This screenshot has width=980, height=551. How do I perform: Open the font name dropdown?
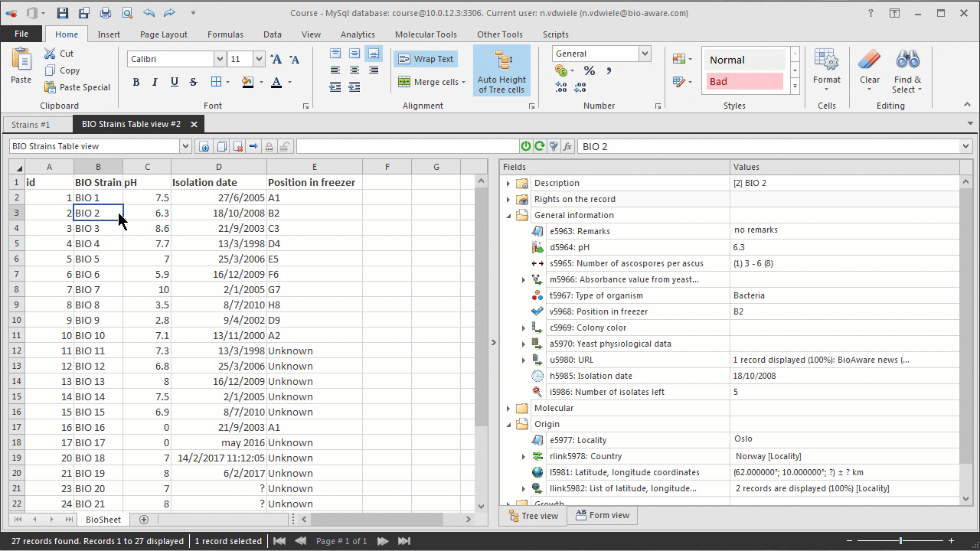pyautogui.click(x=220, y=59)
